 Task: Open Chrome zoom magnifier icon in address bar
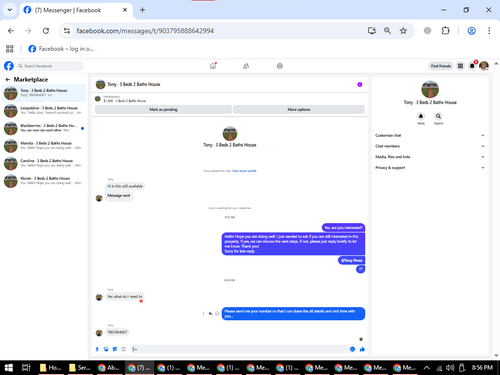coord(387,31)
